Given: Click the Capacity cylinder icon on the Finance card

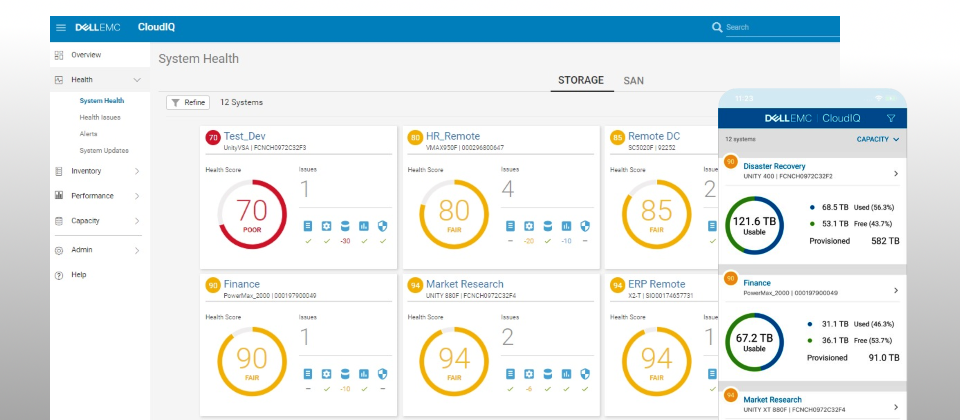Looking at the screenshot, I should [345, 373].
